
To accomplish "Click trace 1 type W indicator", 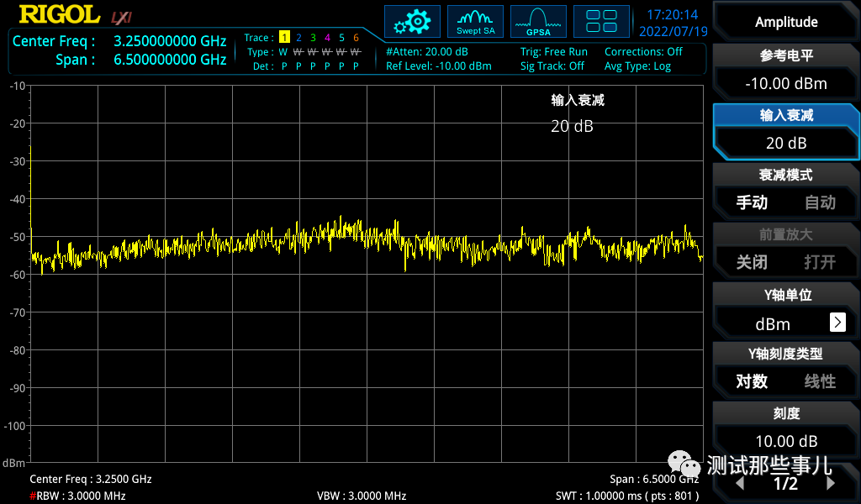I will [283, 52].
